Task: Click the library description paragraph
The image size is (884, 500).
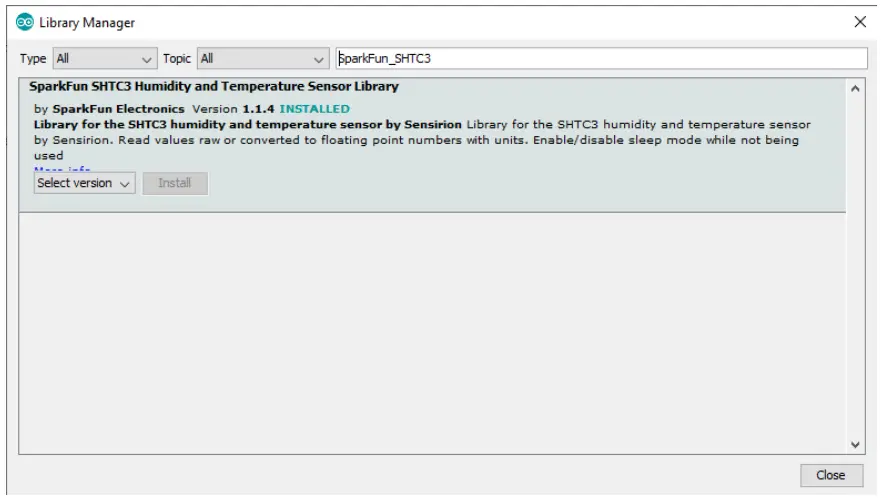Action: (420, 140)
